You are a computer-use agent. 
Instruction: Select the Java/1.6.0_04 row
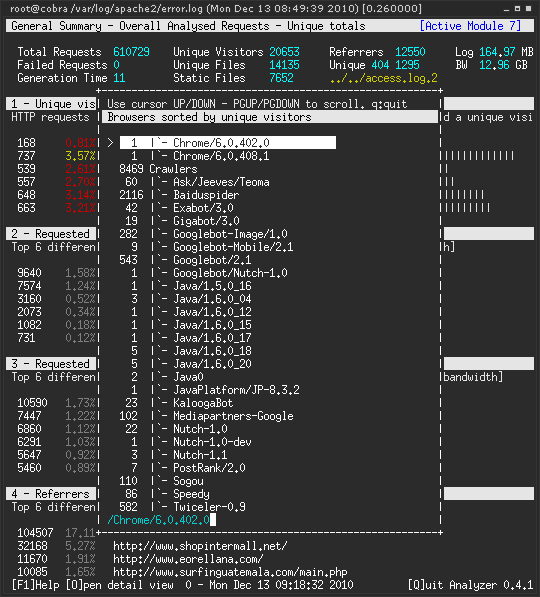click(191, 298)
